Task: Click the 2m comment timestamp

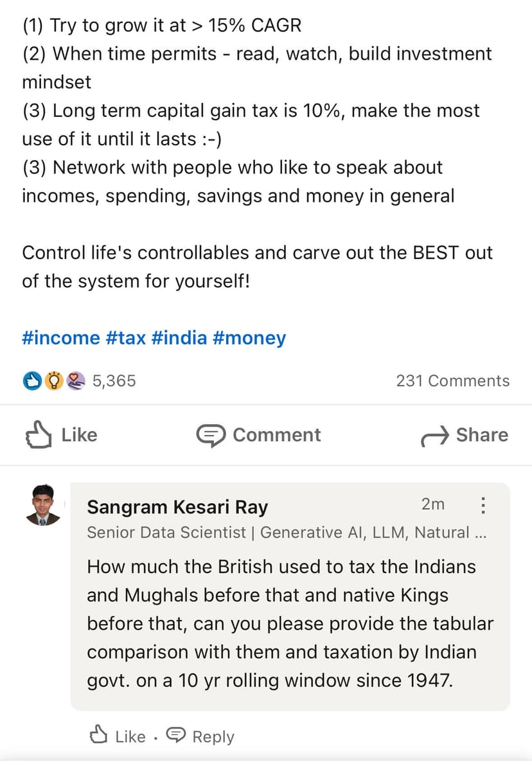Action: click(x=432, y=504)
